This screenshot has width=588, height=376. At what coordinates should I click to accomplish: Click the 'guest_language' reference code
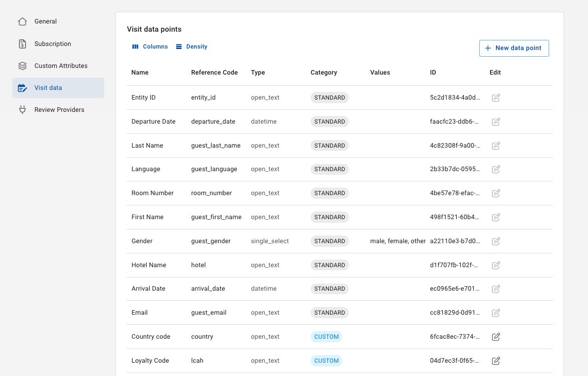[x=214, y=169]
